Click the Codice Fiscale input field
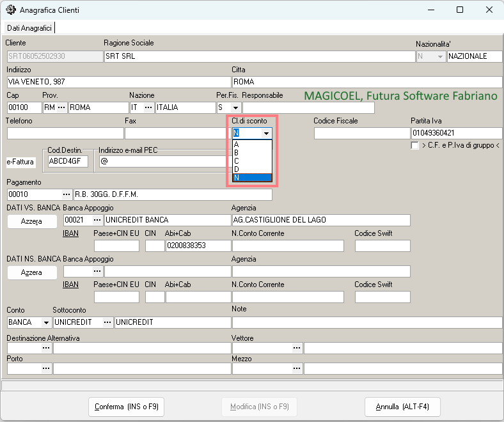 362,133
